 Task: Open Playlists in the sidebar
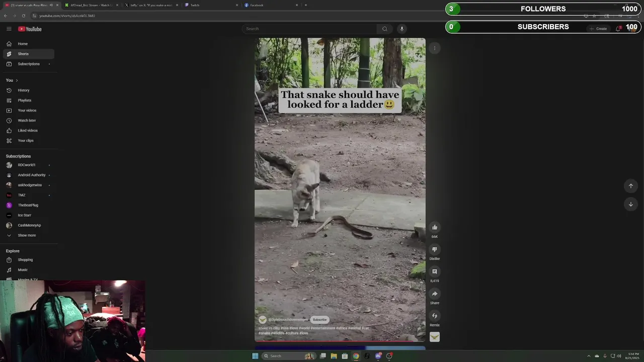coord(29,101)
